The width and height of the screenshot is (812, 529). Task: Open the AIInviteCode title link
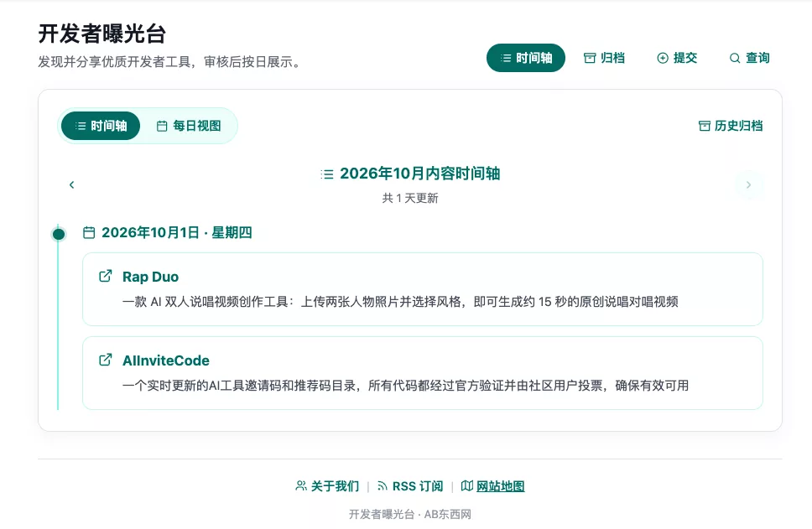(x=166, y=360)
